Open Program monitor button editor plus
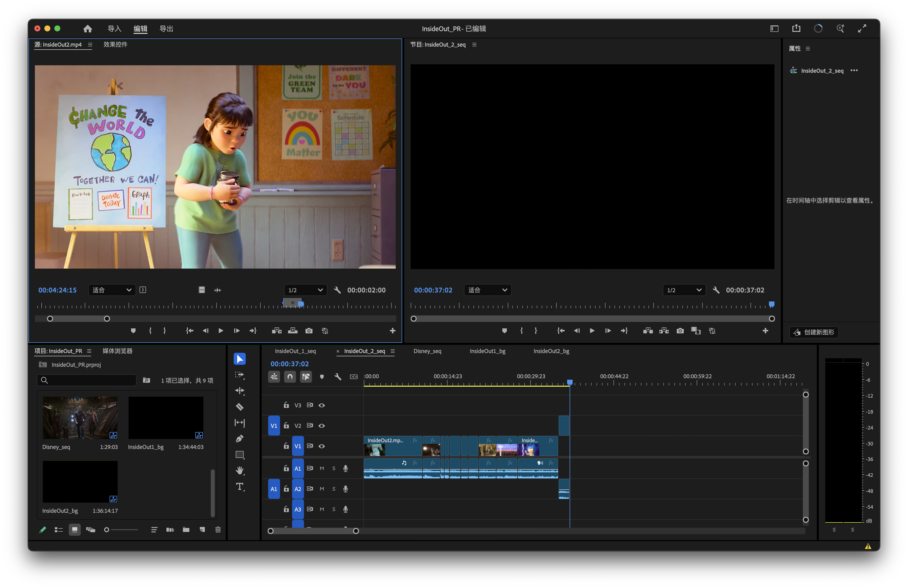908x588 pixels. coord(765,331)
